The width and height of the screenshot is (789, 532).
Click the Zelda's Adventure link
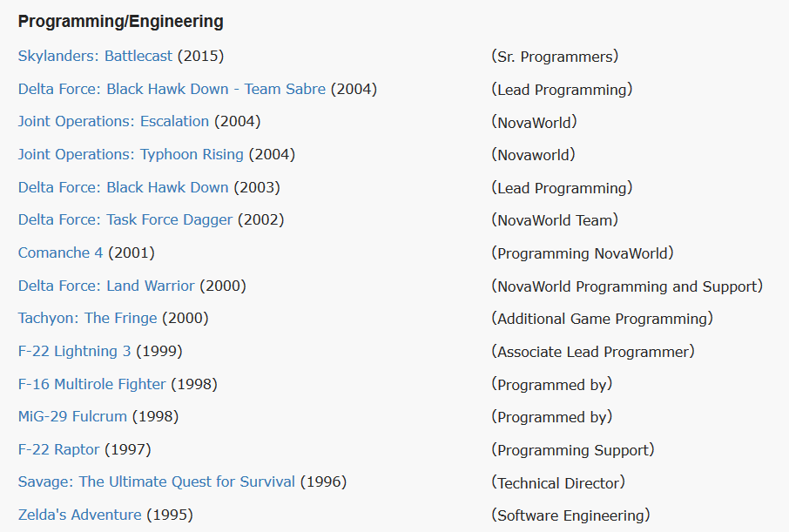click(x=79, y=515)
